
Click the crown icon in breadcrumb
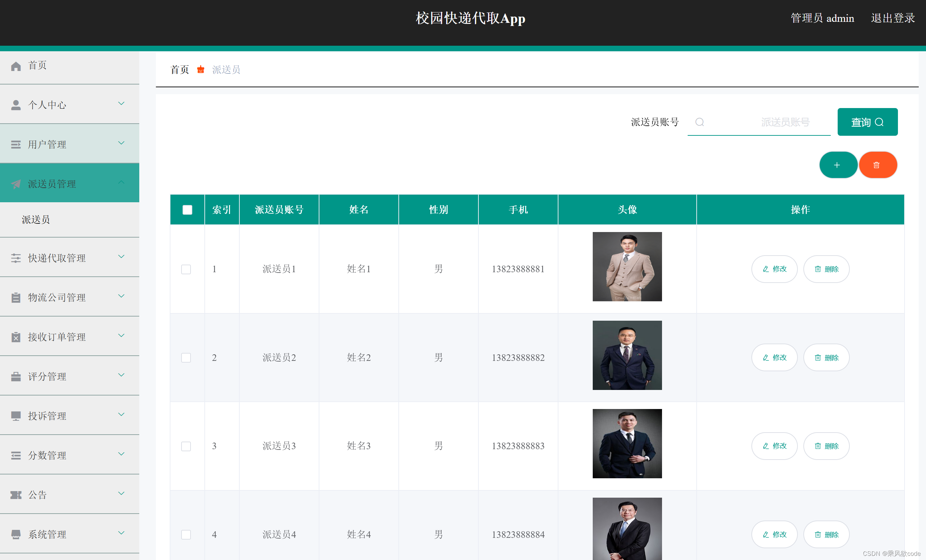coord(201,70)
